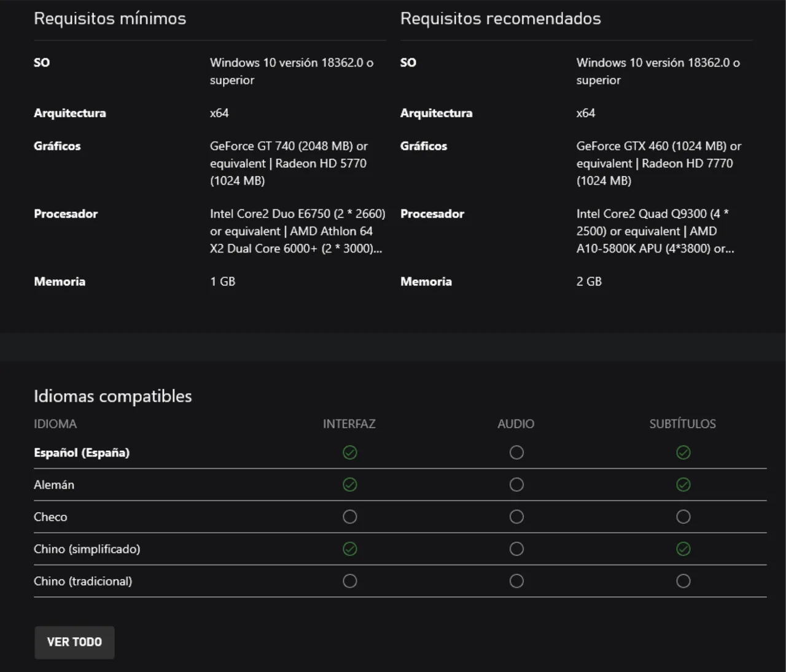This screenshot has height=672, width=786.
Task: Click the VER TODO button
Action: pos(74,643)
